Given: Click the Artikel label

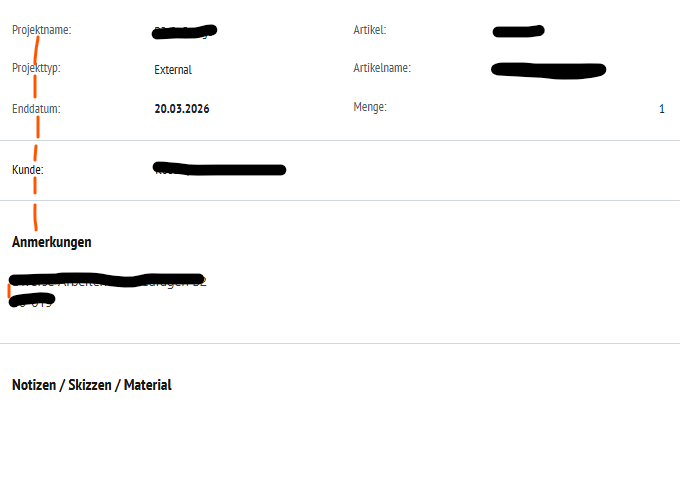Looking at the screenshot, I should (x=370, y=30).
